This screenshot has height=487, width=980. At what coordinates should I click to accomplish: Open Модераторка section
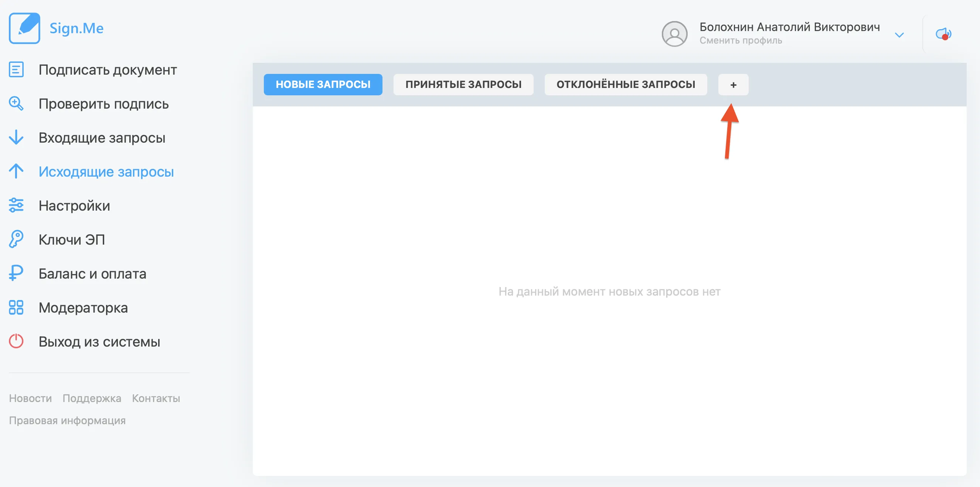[83, 308]
